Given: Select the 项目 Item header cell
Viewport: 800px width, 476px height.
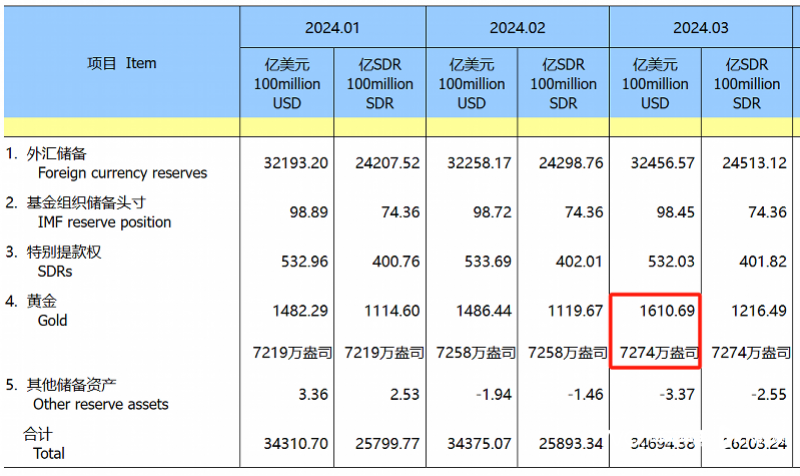Looking at the screenshot, I should click(x=121, y=63).
